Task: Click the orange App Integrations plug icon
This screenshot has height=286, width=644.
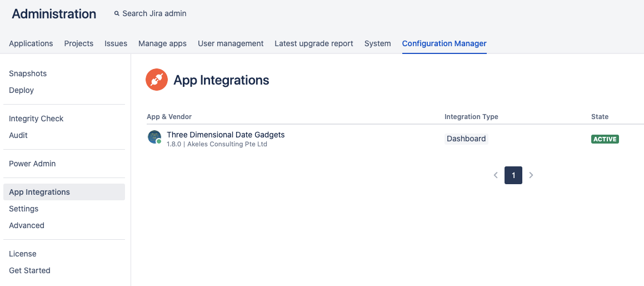Action: 156,80
